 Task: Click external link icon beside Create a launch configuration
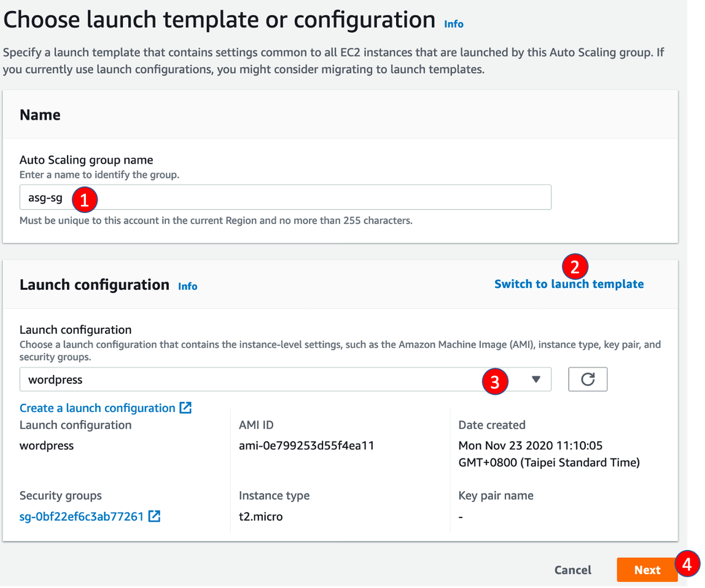pyautogui.click(x=185, y=408)
